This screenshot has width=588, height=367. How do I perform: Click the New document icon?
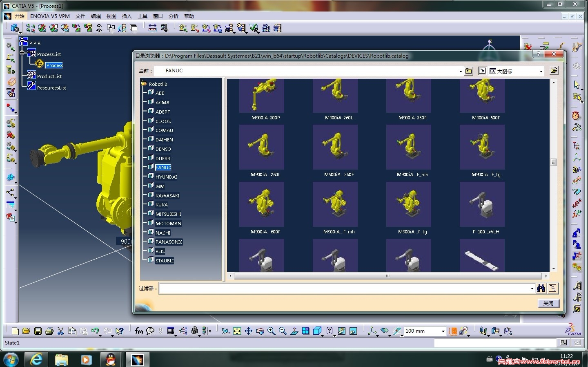[15, 331]
